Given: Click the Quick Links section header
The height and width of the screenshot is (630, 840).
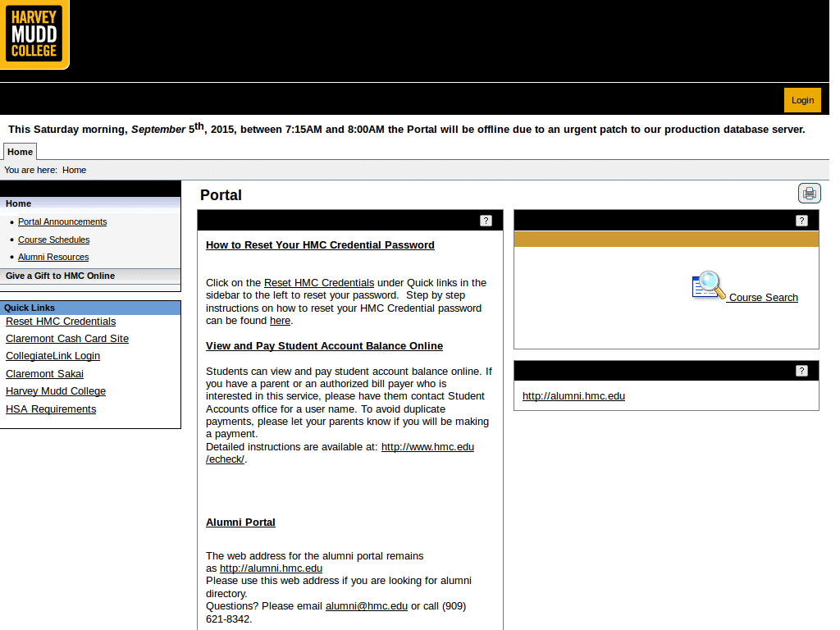Looking at the screenshot, I should 90,308.
